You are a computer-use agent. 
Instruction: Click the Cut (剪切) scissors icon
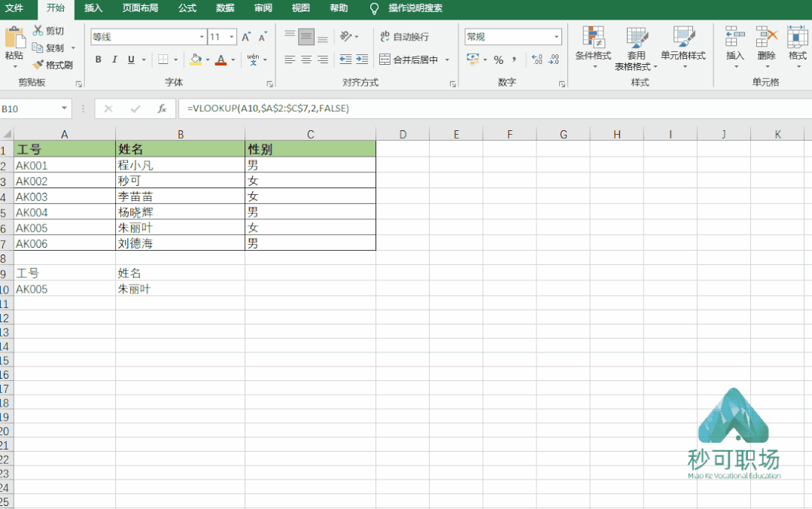pos(38,31)
